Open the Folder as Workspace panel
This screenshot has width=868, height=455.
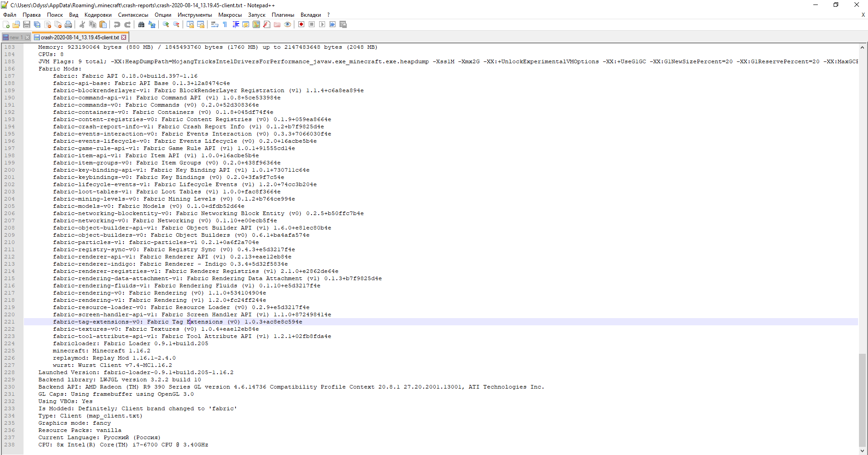click(277, 24)
